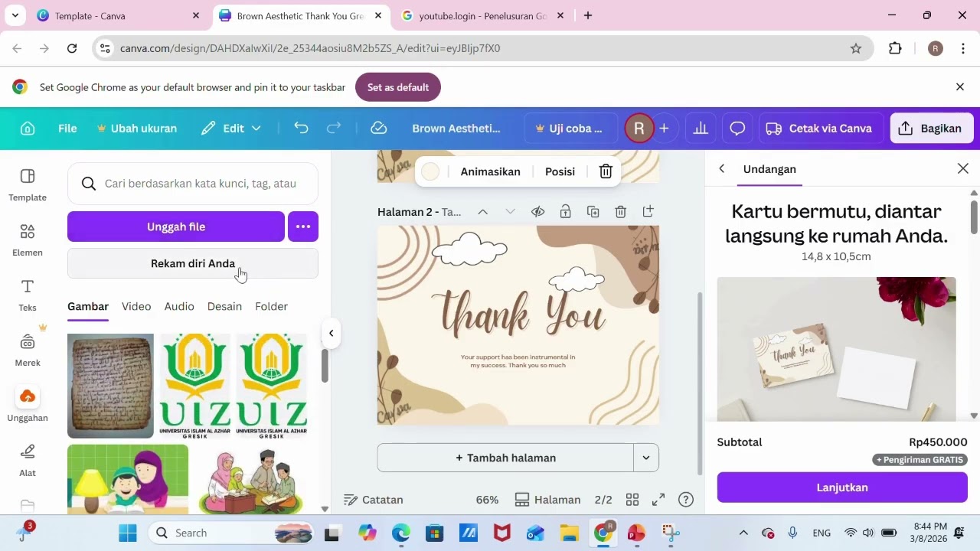Image resolution: width=980 pixels, height=551 pixels.
Task: Open Ubah ukuran resize menu
Action: [136, 129]
